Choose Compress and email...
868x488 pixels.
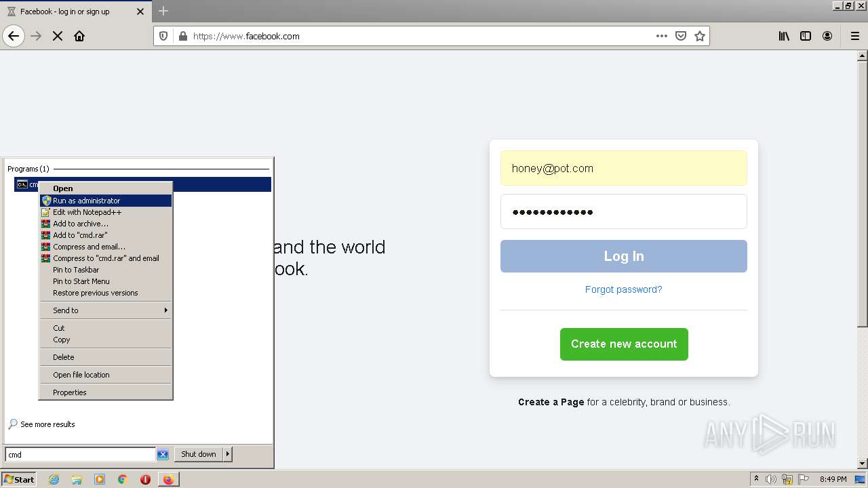point(105,247)
